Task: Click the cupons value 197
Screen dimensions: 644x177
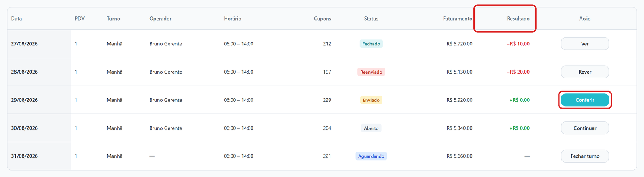Action: [327, 72]
